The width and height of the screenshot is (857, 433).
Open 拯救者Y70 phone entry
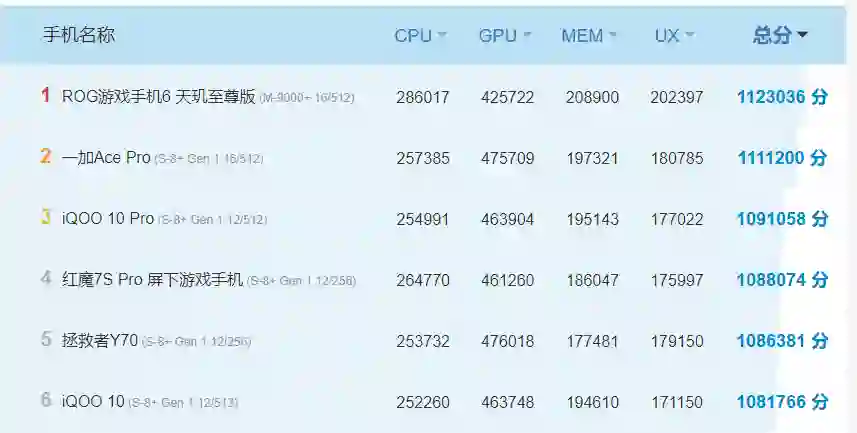point(99,341)
